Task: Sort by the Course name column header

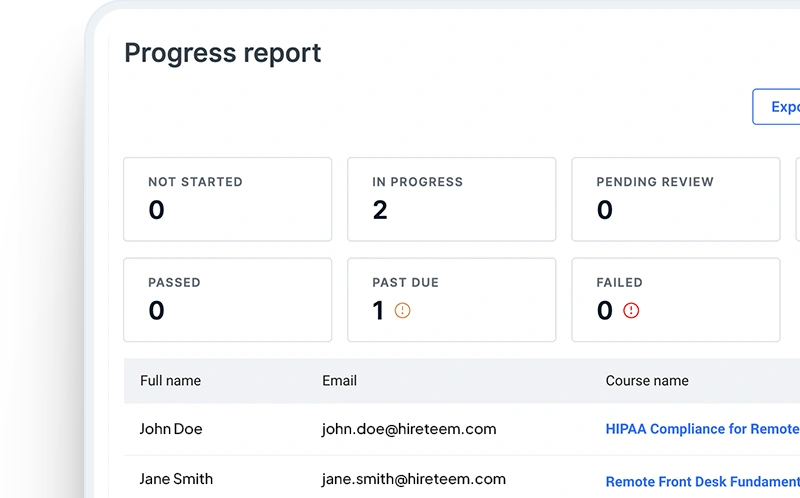Action: 646,381
